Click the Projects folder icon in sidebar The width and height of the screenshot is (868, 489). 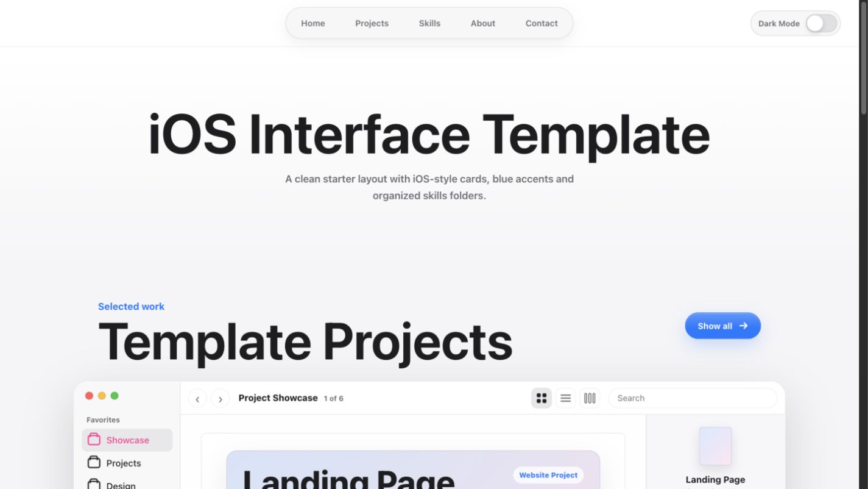[x=94, y=463]
